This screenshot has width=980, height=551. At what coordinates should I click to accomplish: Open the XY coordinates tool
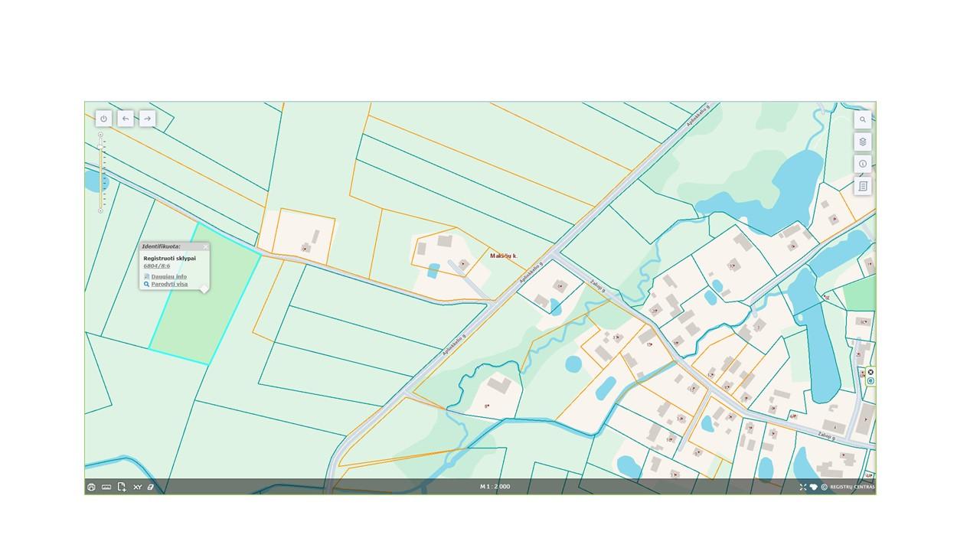point(138,487)
